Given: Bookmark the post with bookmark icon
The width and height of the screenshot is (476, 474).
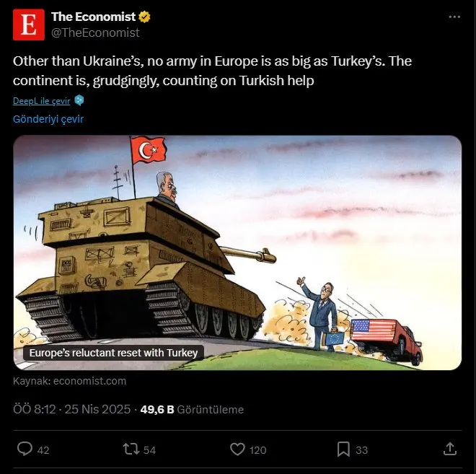Looking at the screenshot, I should [x=343, y=449].
